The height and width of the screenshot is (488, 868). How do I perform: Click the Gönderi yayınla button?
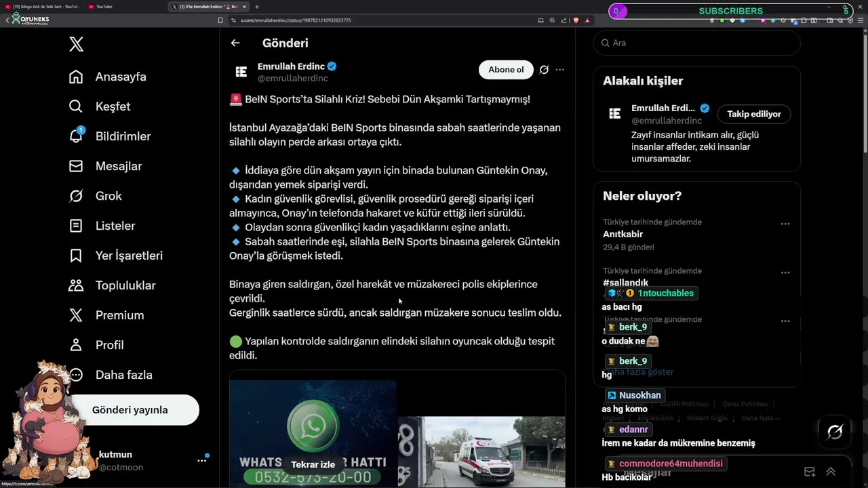pyautogui.click(x=130, y=410)
